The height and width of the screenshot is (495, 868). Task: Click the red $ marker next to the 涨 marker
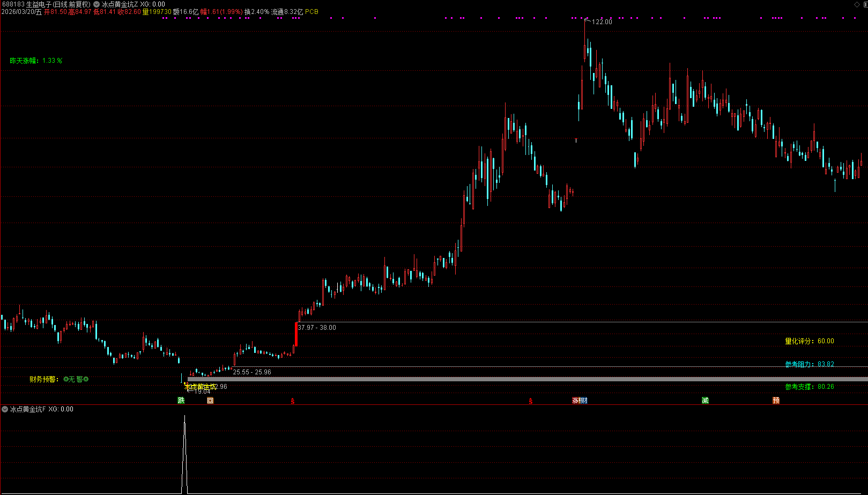click(531, 401)
